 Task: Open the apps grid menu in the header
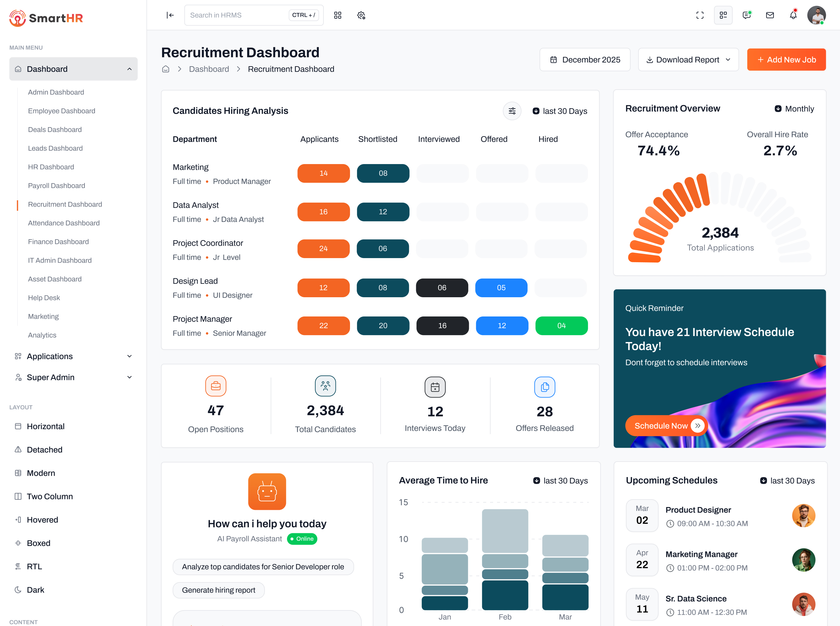(x=337, y=15)
